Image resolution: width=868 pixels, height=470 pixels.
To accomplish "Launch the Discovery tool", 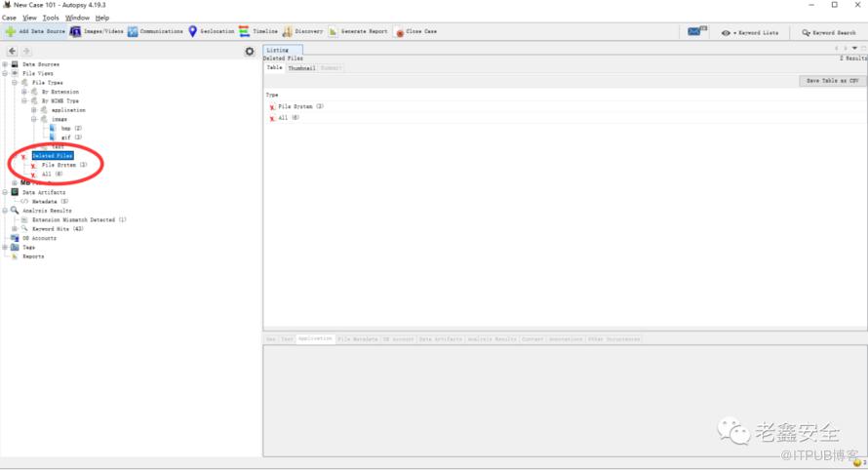I will [288, 31].
